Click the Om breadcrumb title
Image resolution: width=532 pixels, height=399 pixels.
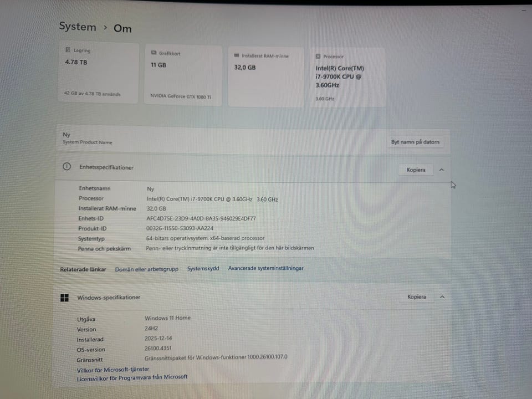(x=122, y=28)
